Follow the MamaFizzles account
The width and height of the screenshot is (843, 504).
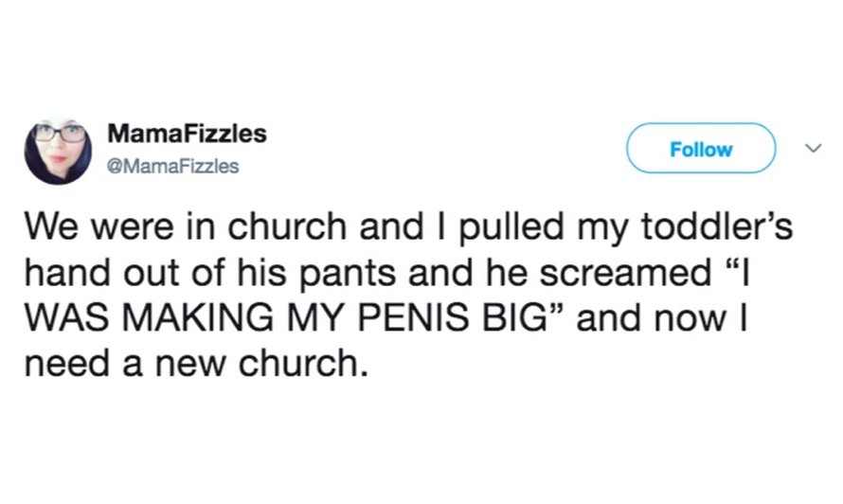701,149
